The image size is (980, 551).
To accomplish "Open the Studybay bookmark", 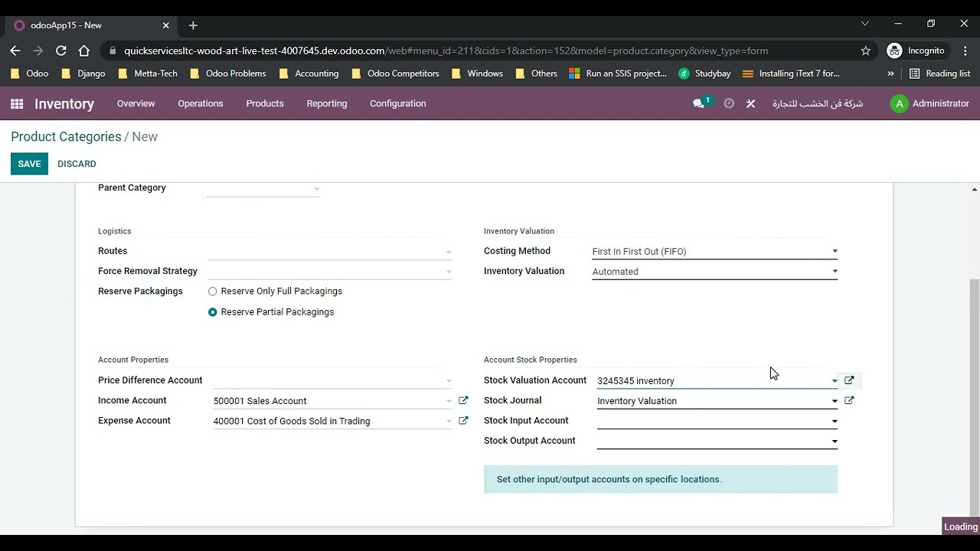I will click(x=704, y=73).
